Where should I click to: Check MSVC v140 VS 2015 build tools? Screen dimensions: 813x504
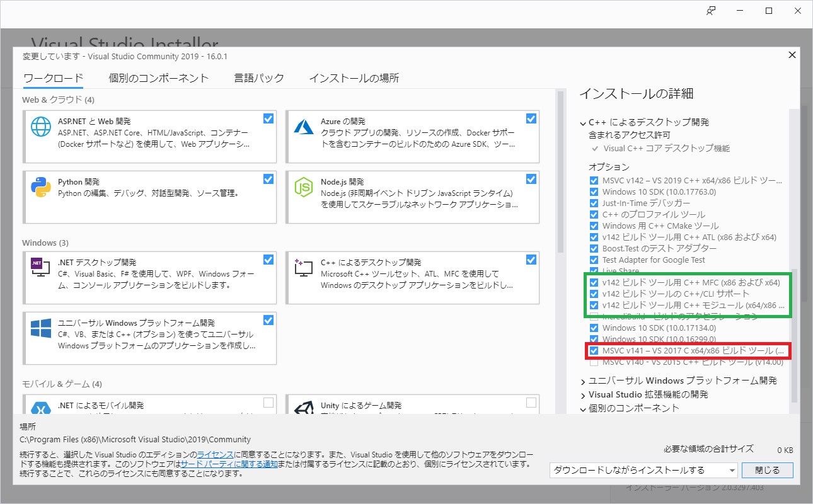click(x=594, y=362)
